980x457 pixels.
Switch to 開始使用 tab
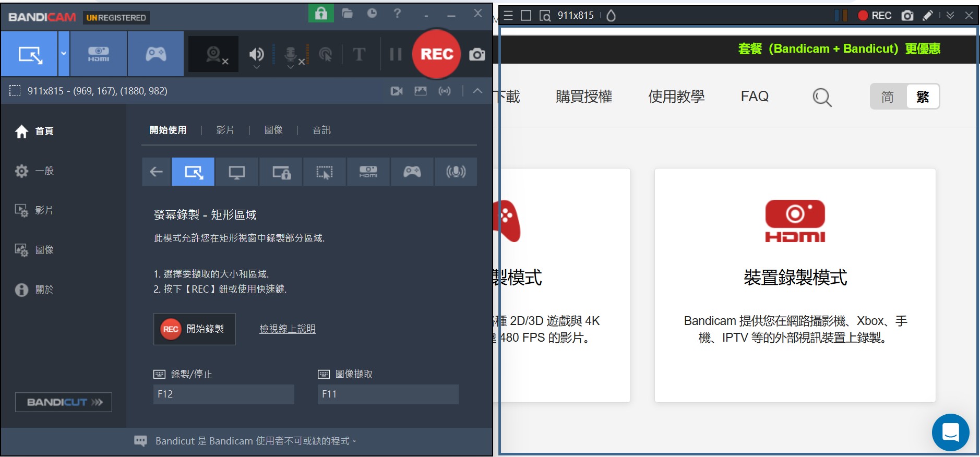(x=168, y=130)
